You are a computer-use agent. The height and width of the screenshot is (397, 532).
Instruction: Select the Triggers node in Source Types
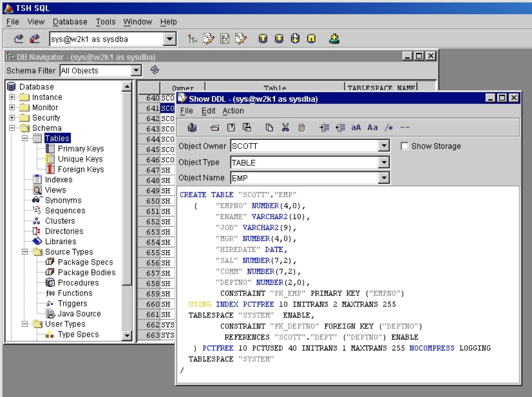click(x=72, y=303)
